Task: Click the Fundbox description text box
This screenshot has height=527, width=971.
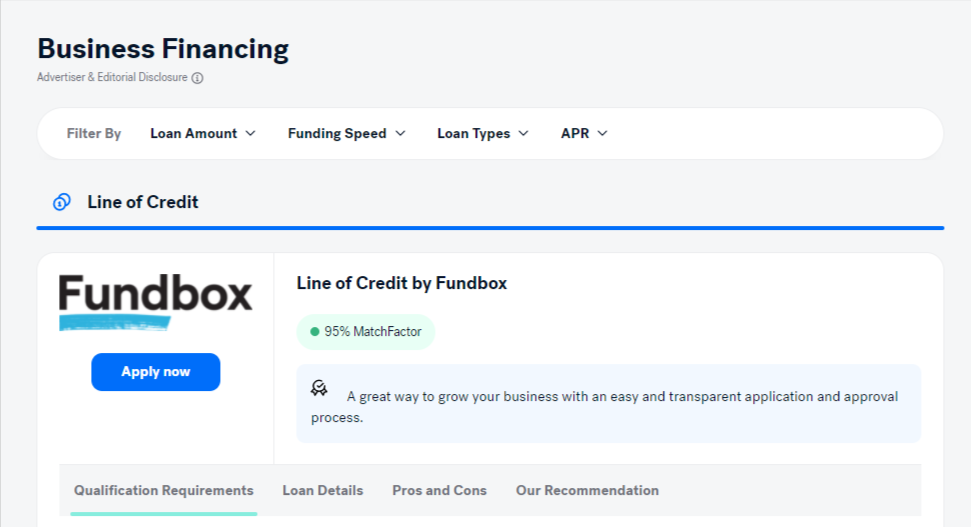Action: [608, 404]
